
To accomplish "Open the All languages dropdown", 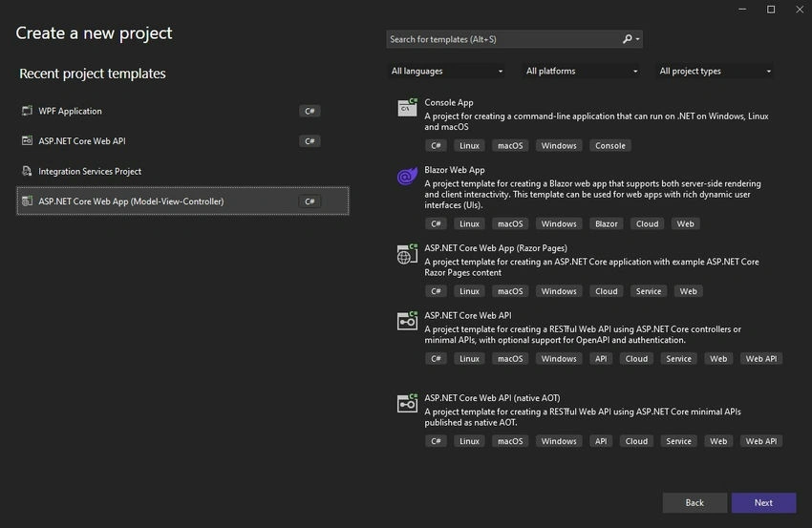I will (x=447, y=71).
